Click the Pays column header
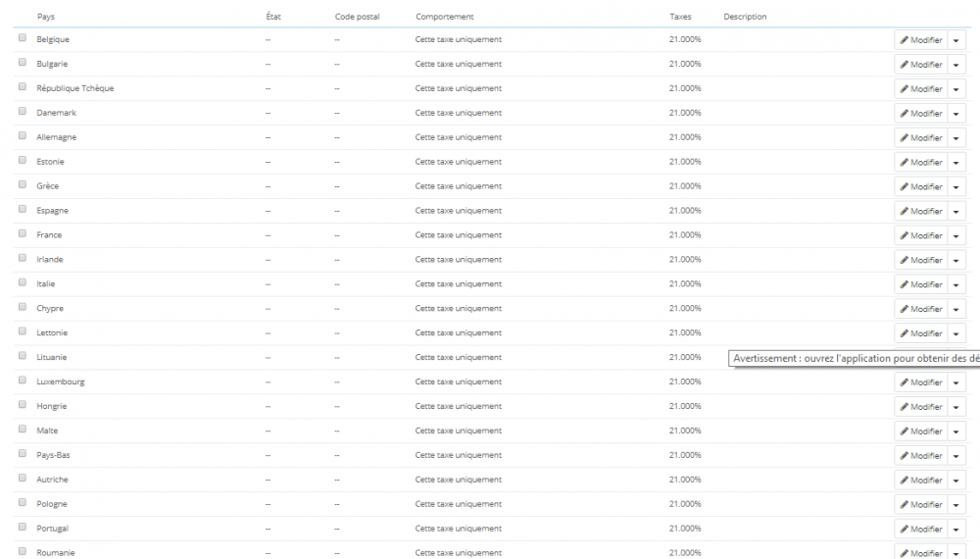 46,17
